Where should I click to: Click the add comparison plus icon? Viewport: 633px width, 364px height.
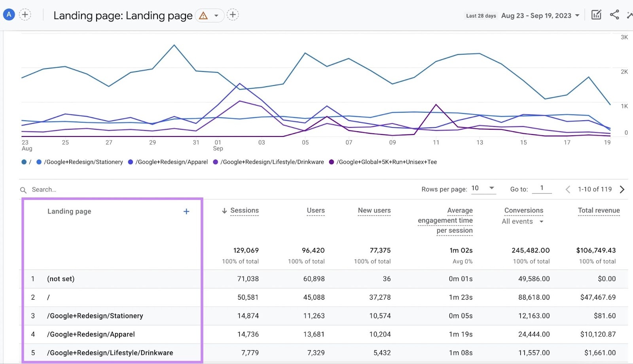click(x=25, y=15)
